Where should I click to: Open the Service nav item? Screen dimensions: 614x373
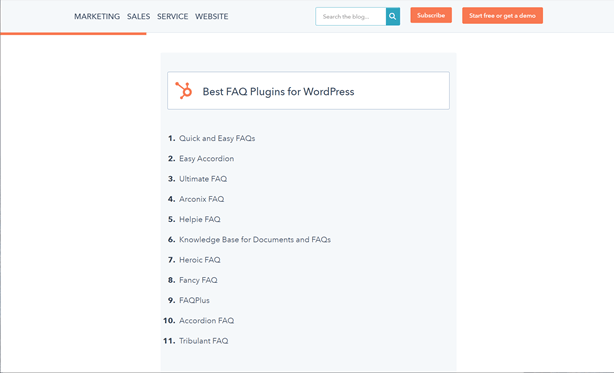173,16
